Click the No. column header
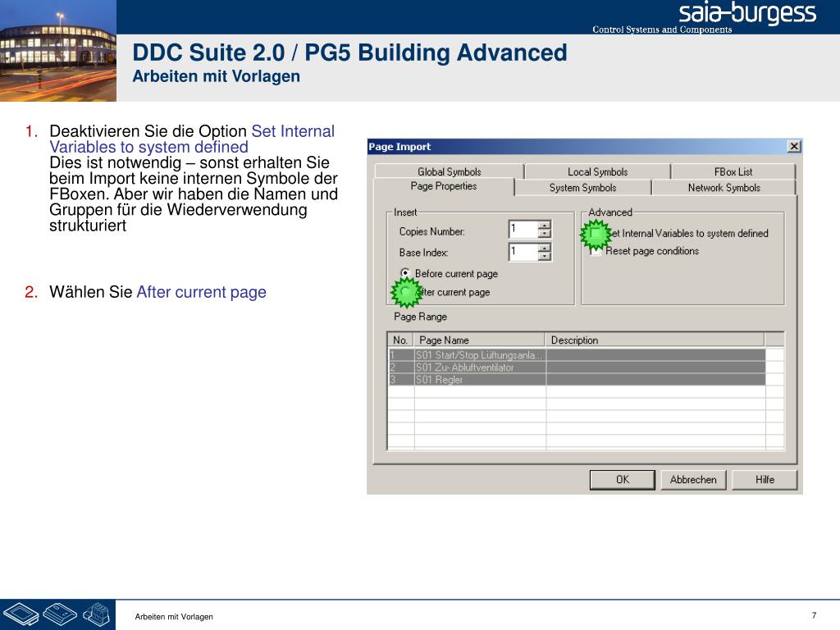Viewport: 840px width, 630px height. pos(400,340)
